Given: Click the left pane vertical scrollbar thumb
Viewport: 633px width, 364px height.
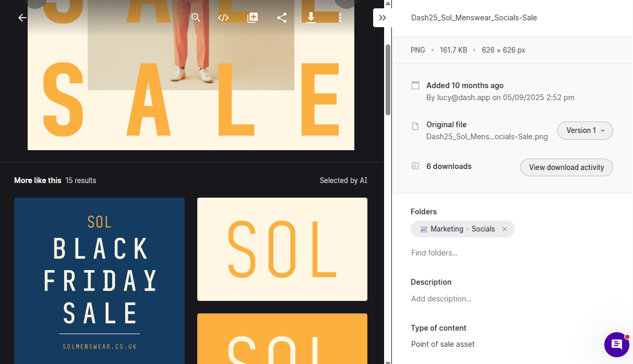Looking at the screenshot, I should [x=388, y=80].
